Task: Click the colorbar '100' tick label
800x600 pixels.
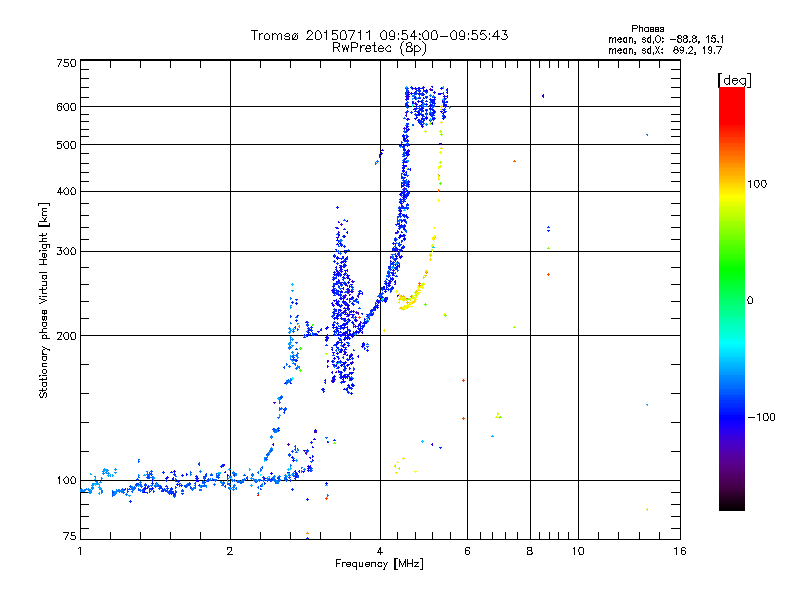Action: click(x=757, y=184)
